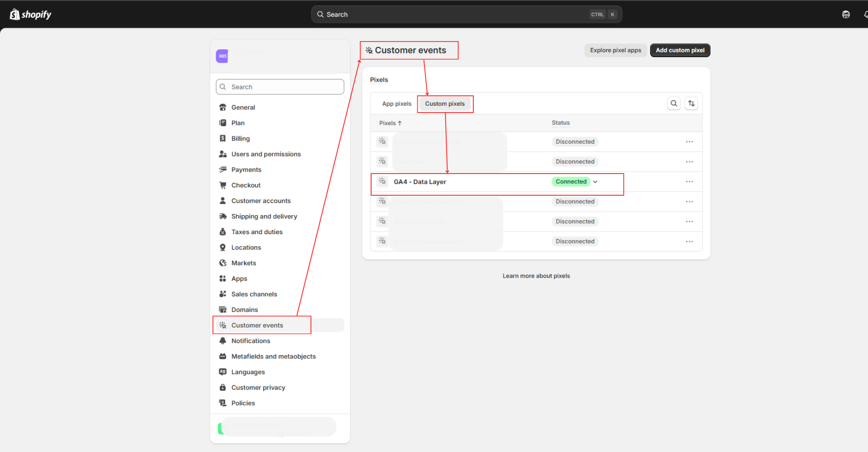Click the Pixels section heading
Image resolution: width=868 pixels, height=452 pixels.
pos(379,80)
